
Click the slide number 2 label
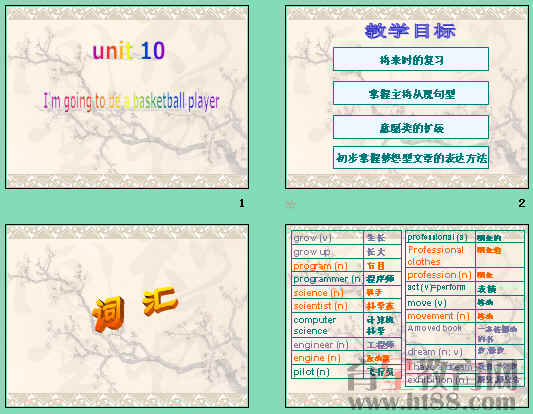(x=522, y=203)
